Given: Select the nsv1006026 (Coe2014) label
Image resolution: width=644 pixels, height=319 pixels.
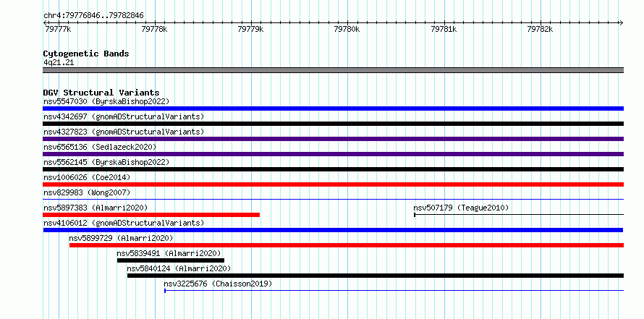Looking at the screenshot, I should (x=87, y=177).
